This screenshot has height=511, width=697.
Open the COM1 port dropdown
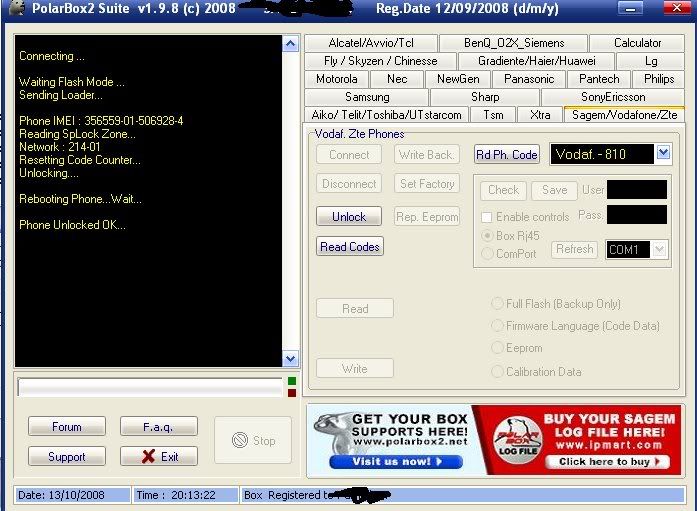pyautogui.click(x=659, y=249)
